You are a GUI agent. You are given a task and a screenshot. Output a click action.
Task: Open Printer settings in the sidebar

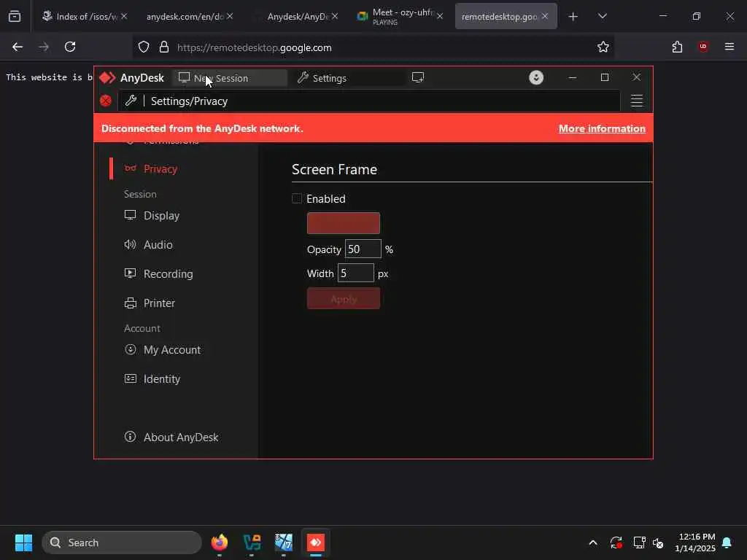[159, 303]
